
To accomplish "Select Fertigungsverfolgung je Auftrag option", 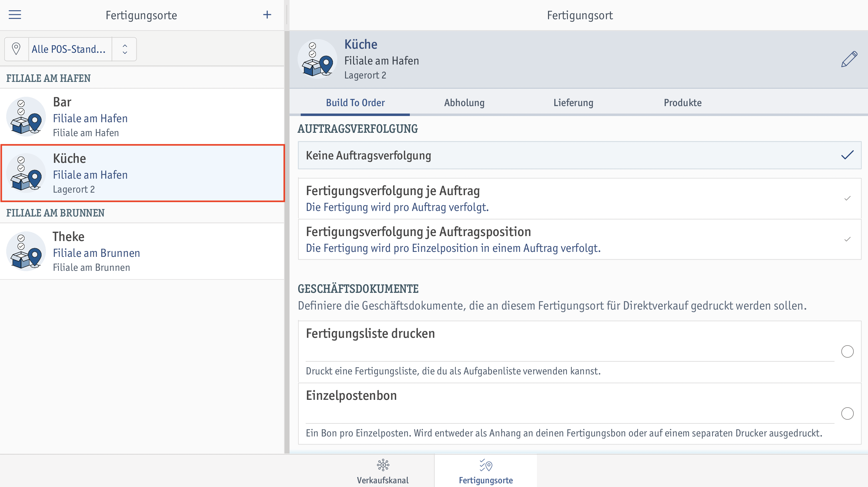I will pos(580,199).
